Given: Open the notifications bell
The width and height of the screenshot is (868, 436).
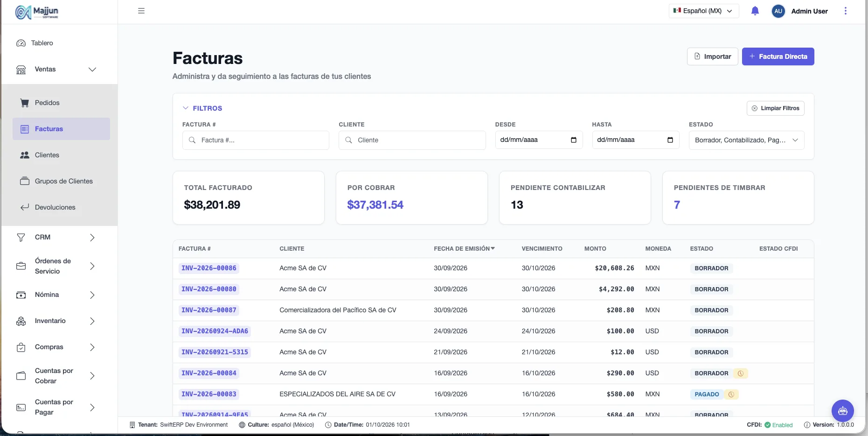Looking at the screenshot, I should (755, 11).
